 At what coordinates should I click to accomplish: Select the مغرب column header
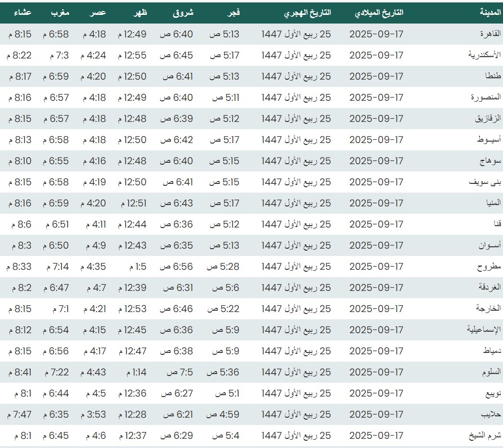click(x=60, y=12)
